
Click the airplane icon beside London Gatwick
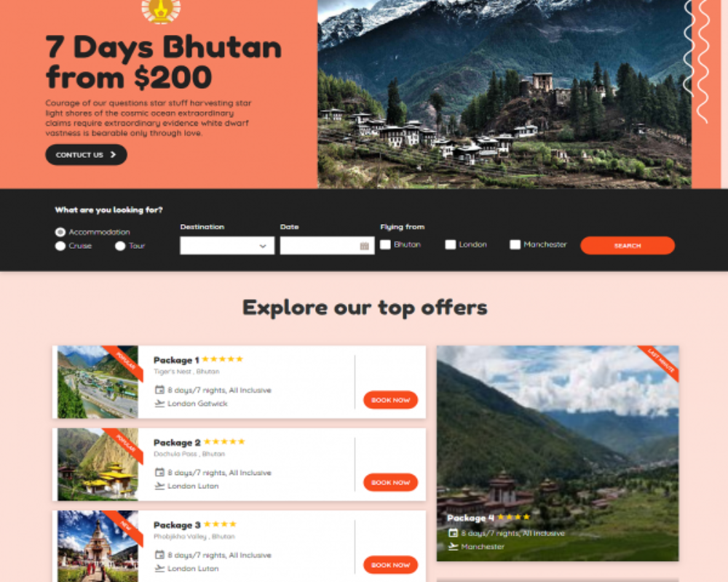159,403
